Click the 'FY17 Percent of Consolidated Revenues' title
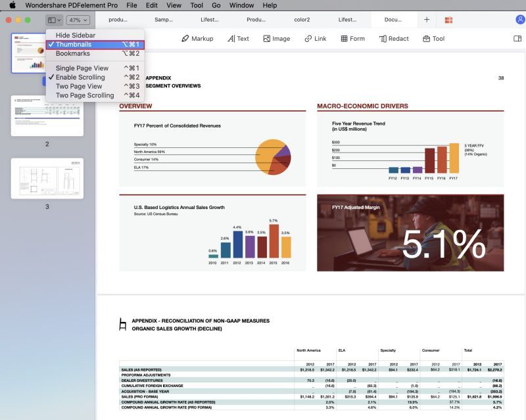 click(x=177, y=126)
